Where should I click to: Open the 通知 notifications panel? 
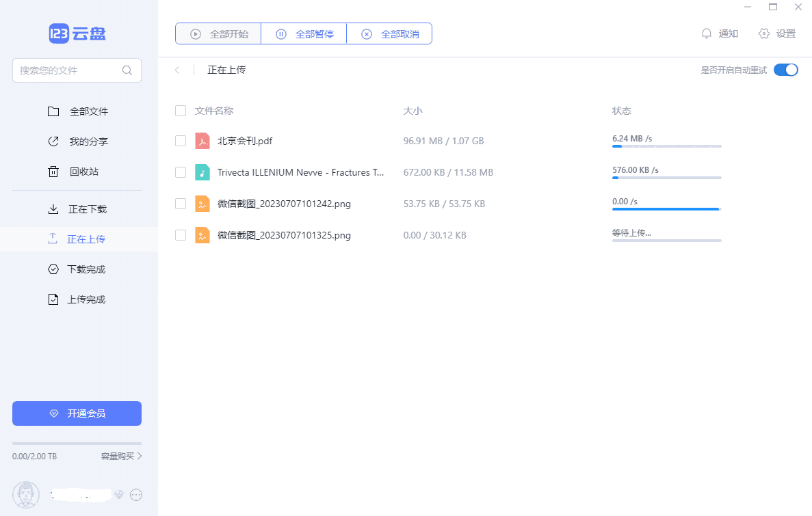coord(719,33)
